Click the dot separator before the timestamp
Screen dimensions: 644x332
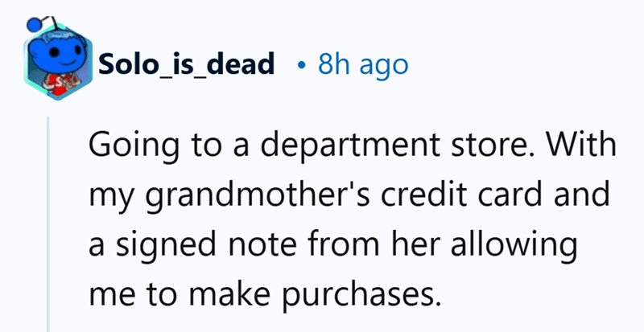coord(303,66)
